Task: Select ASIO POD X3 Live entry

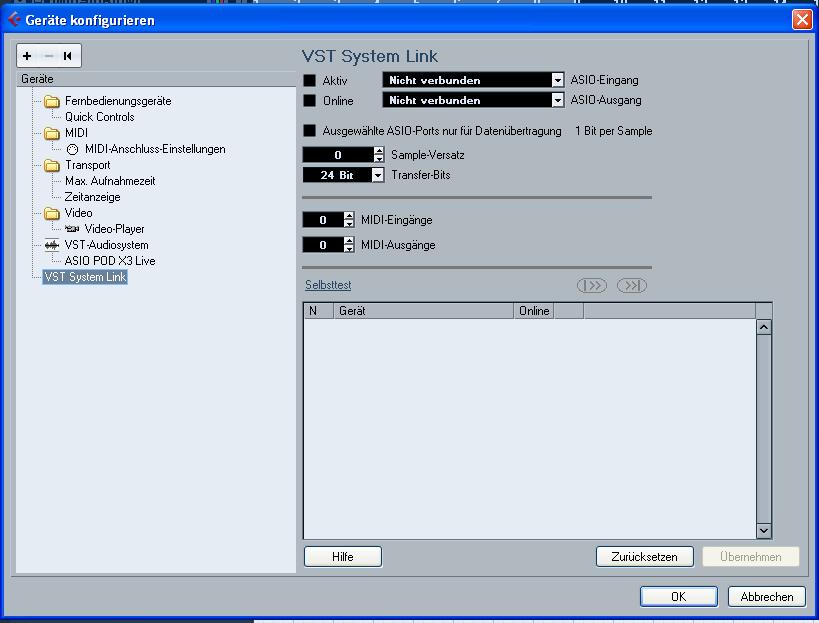Action: (x=110, y=261)
